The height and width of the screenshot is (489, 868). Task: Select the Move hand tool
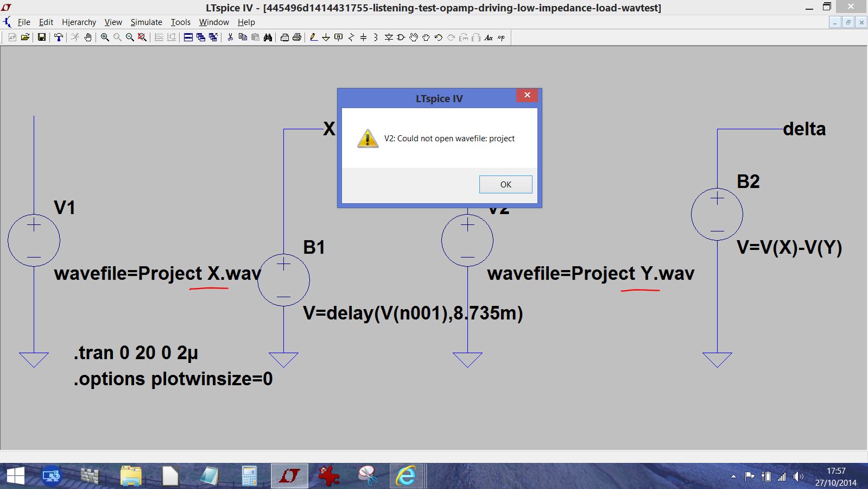414,37
